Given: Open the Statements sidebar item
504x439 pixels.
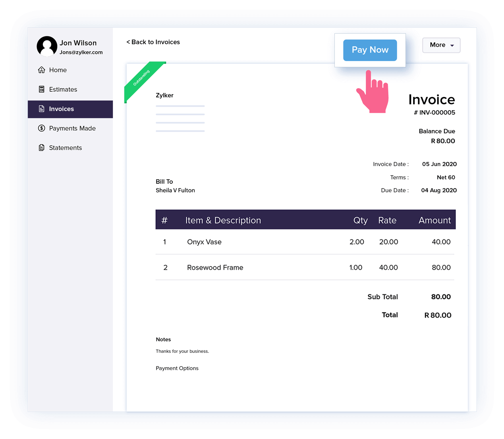Looking at the screenshot, I should [66, 148].
